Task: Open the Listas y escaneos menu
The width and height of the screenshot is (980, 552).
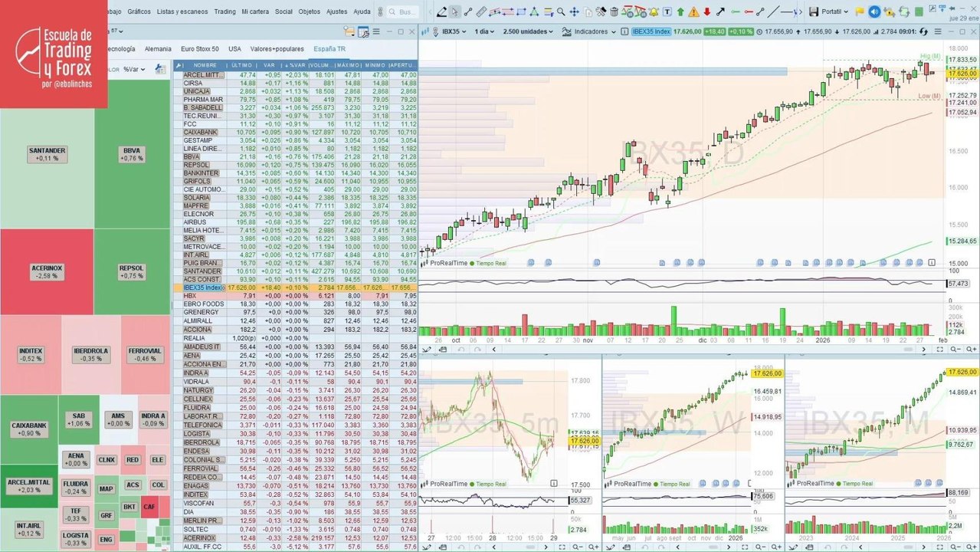Action: 182,11
